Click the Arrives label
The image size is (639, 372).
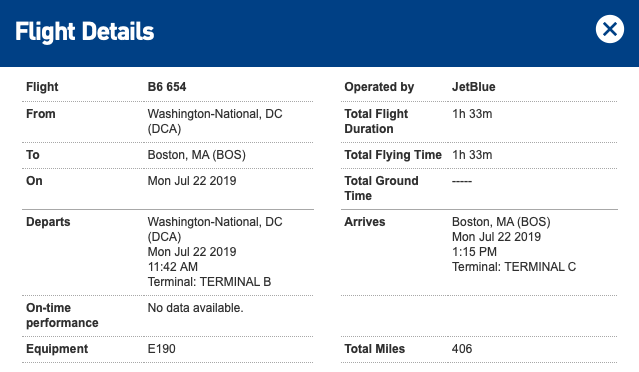(x=365, y=222)
